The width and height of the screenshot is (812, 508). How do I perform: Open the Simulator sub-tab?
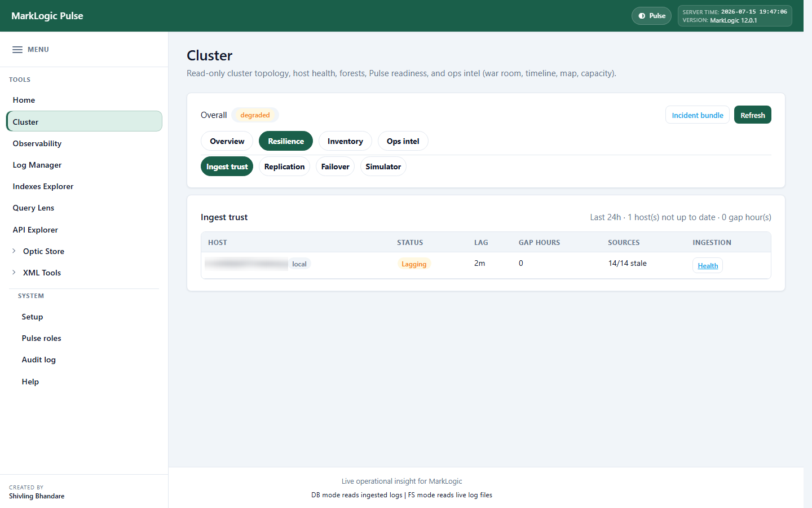383,167
